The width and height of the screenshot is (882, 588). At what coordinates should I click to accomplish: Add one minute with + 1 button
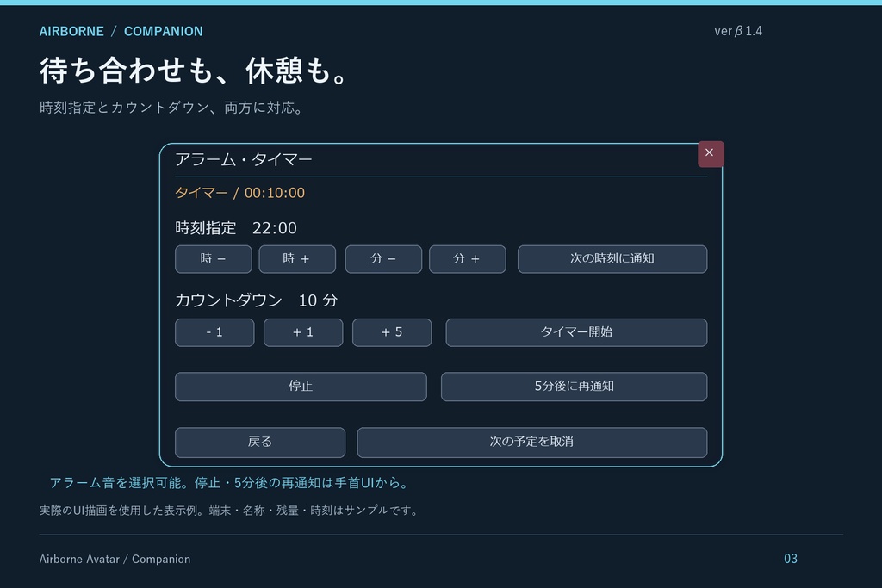click(x=303, y=332)
